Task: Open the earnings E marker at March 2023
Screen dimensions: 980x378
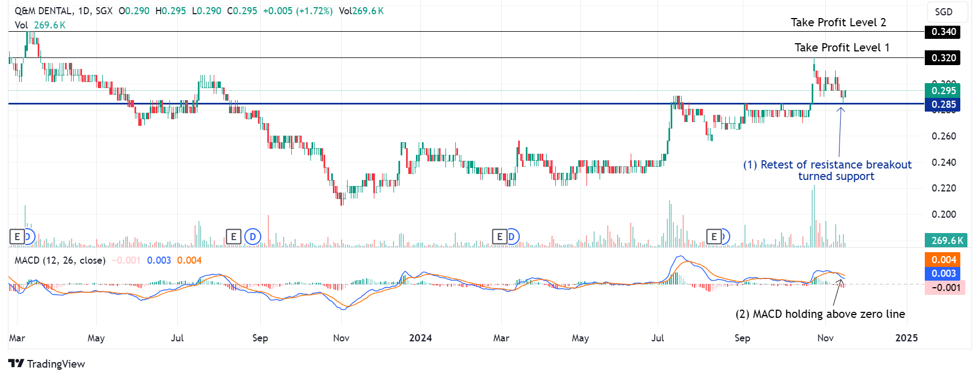Action: click(17, 237)
